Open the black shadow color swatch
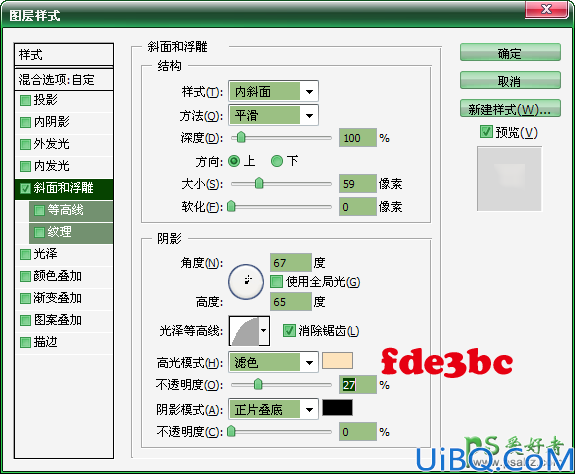575x474 pixels. coord(337,408)
